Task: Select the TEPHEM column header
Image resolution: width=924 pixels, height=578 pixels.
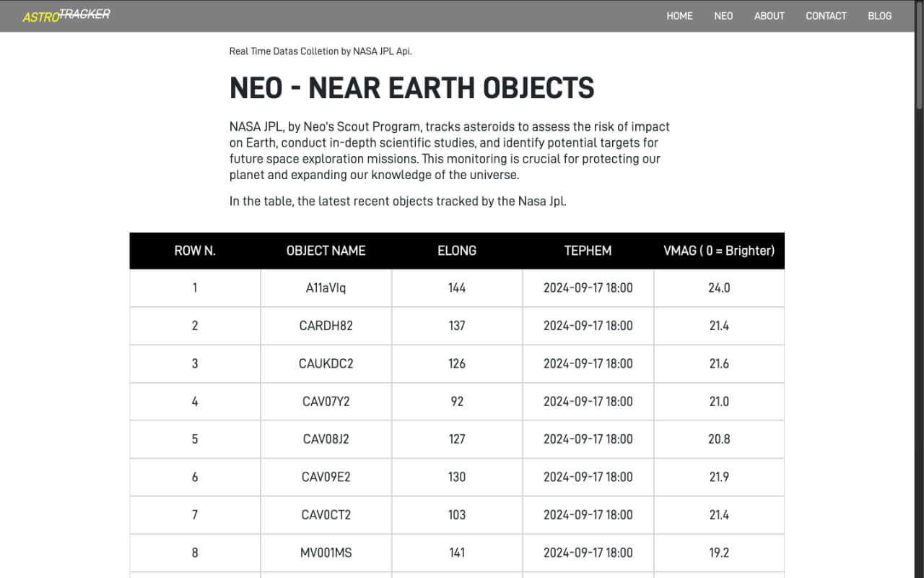Action: [x=588, y=251]
